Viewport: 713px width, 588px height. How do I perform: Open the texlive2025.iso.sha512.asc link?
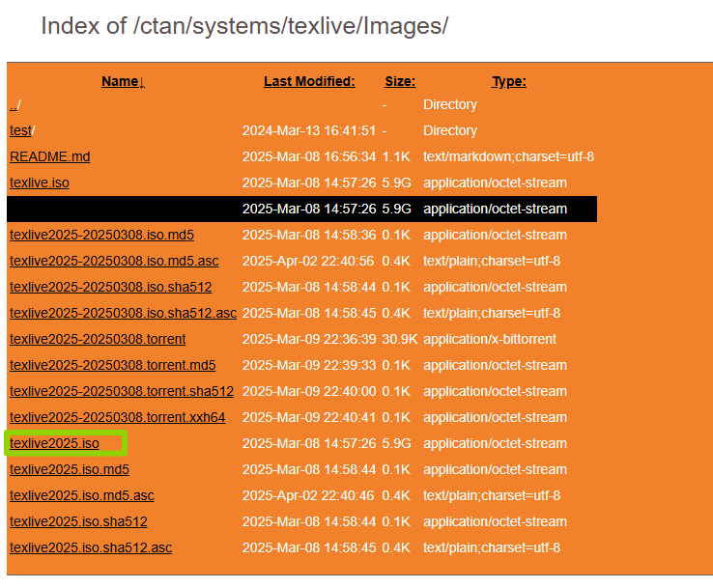pyautogui.click(x=91, y=547)
